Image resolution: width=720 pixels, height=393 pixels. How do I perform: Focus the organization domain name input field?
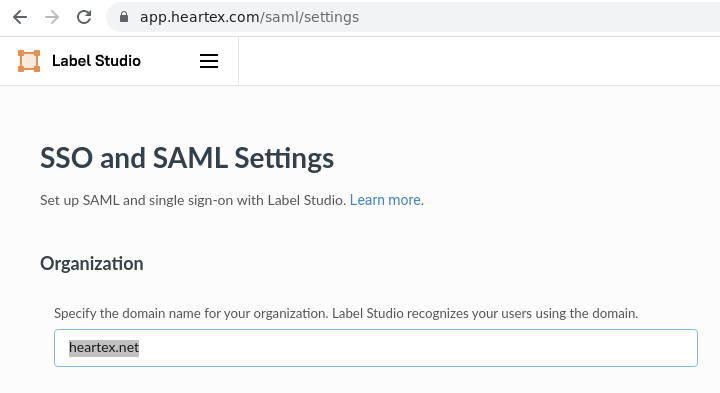point(376,348)
